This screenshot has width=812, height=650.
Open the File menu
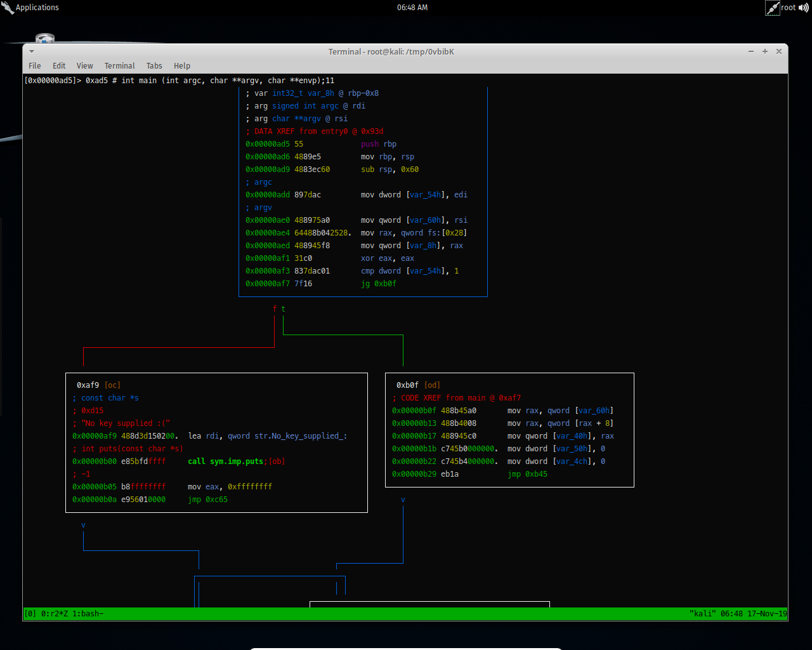point(35,66)
